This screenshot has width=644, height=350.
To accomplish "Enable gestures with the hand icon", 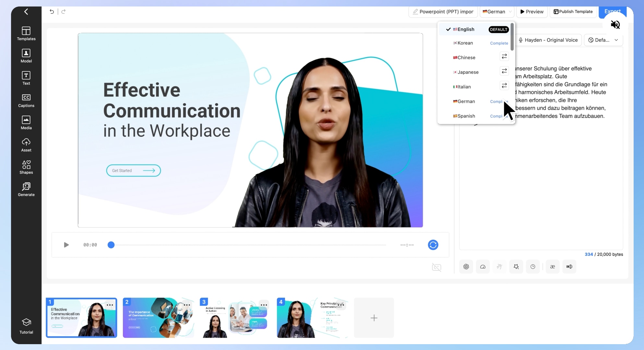I will (499, 267).
